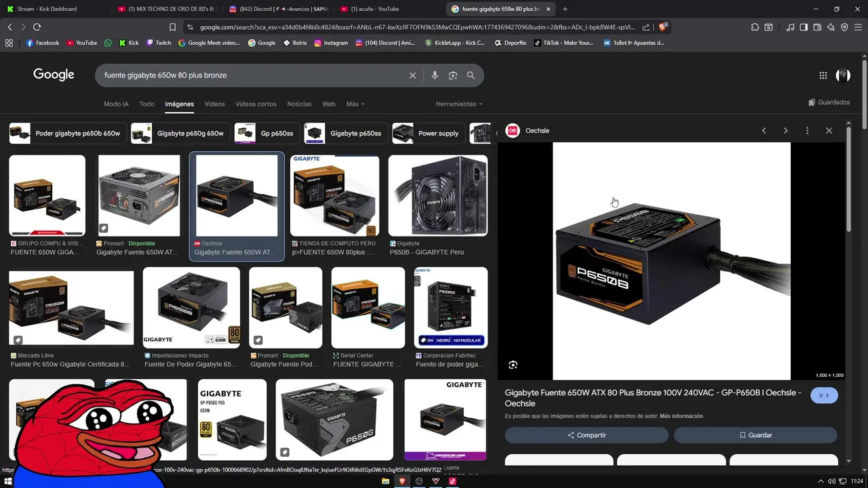
Task: Switch to Videos results tab
Action: point(214,104)
